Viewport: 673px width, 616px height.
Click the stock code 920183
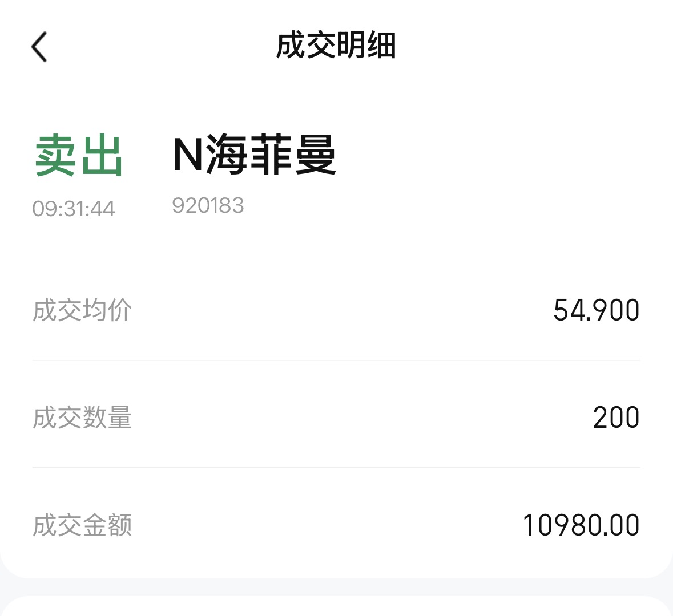click(208, 205)
